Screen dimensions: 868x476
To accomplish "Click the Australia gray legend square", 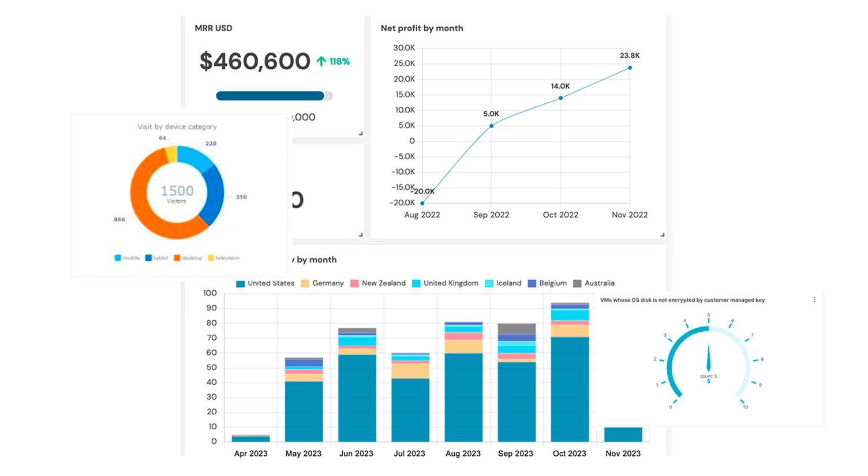I will click(x=577, y=283).
